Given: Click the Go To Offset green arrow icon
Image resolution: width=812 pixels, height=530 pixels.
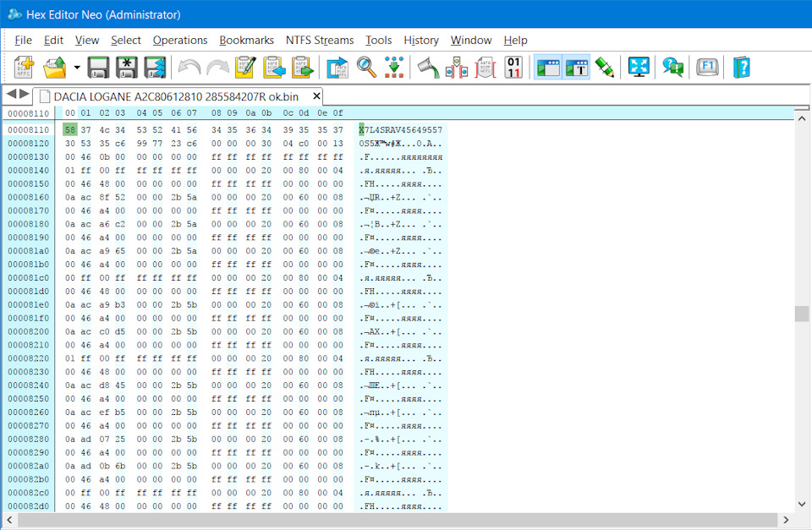Looking at the screenshot, I should pos(394,68).
